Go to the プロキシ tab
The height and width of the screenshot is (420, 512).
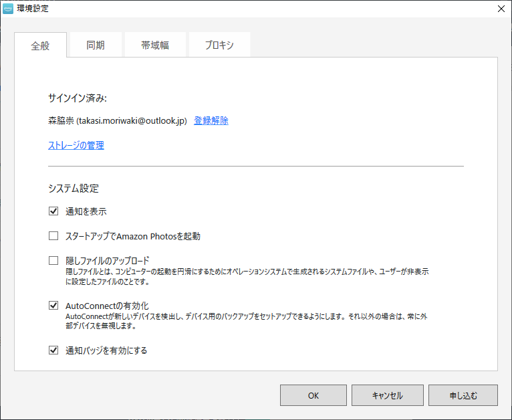[x=219, y=45]
